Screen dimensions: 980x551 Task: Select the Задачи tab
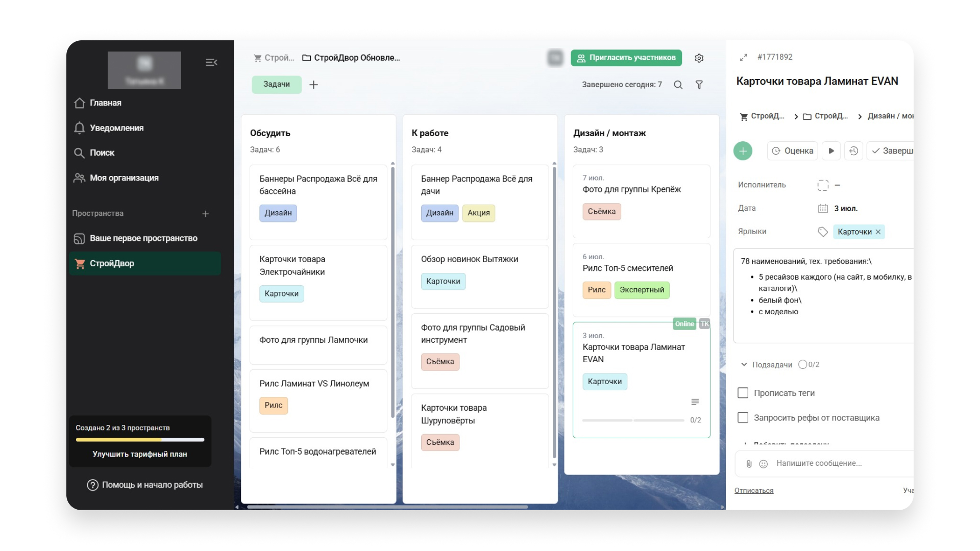(277, 85)
